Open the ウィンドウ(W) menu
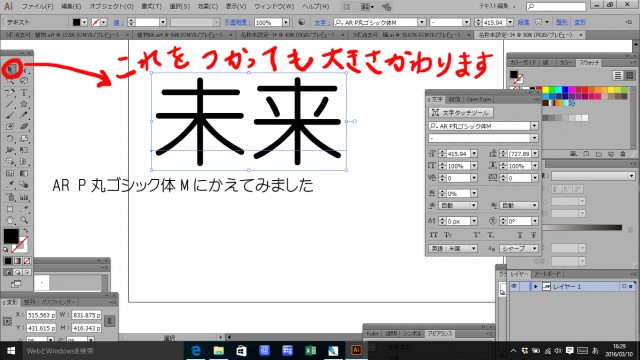This screenshot has width=640, height=360. tap(274, 7)
